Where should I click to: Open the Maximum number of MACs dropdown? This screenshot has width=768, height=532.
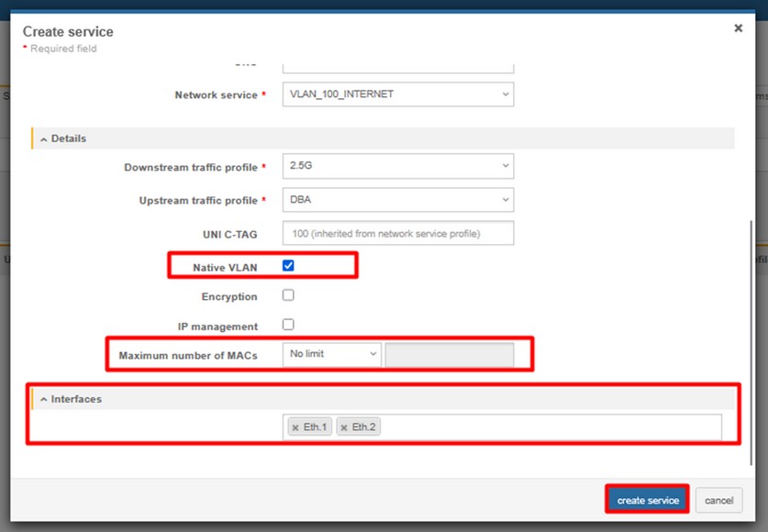(331, 354)
